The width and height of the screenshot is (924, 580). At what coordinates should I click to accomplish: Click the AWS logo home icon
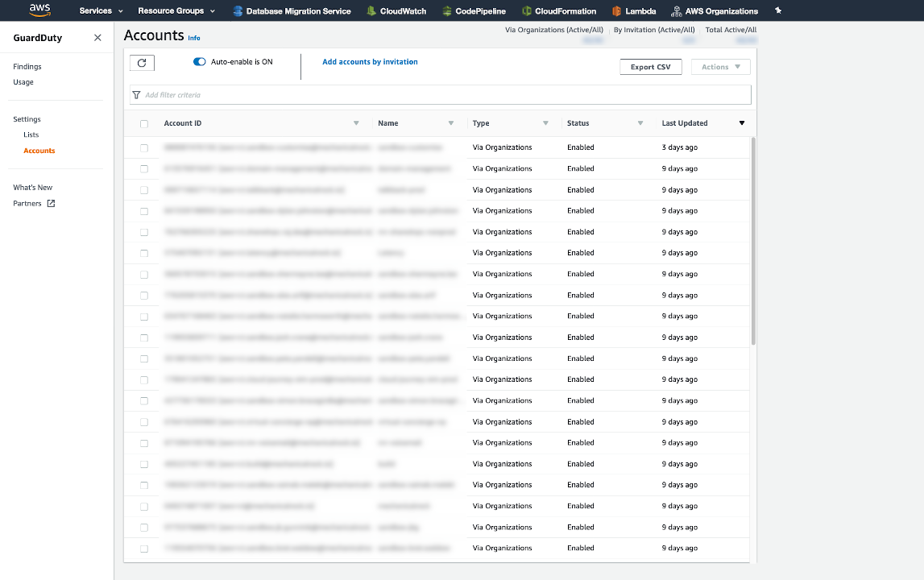coord(39,10)
